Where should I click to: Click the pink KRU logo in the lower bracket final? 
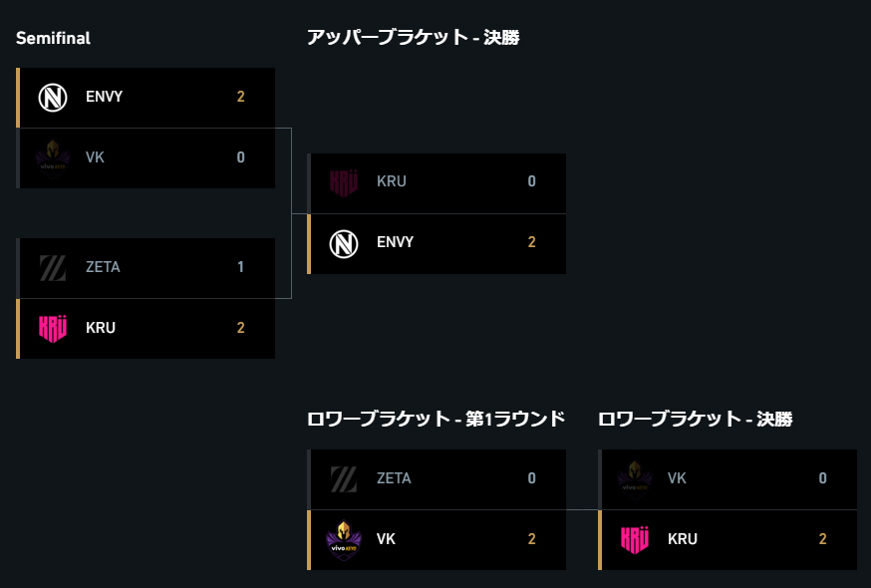pyautogui.click(x=635, y=539)
